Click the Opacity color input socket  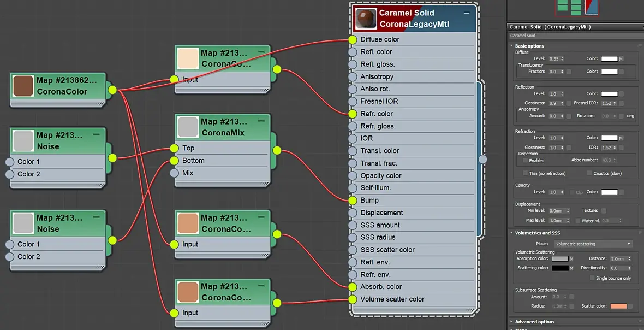click(353, 175)
